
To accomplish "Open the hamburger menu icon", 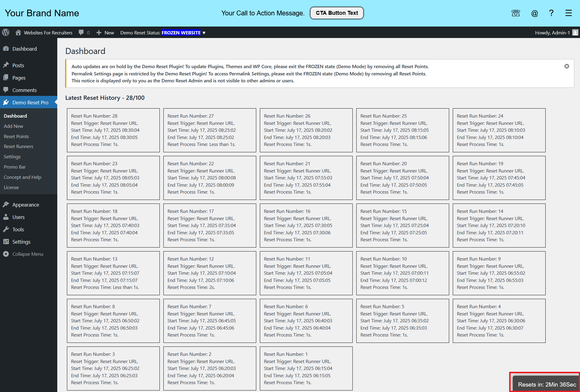I will tap(569, 13).
